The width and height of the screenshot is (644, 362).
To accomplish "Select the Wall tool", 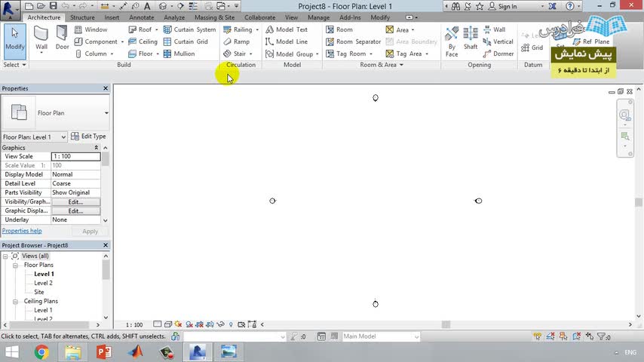I will (41, 39).
